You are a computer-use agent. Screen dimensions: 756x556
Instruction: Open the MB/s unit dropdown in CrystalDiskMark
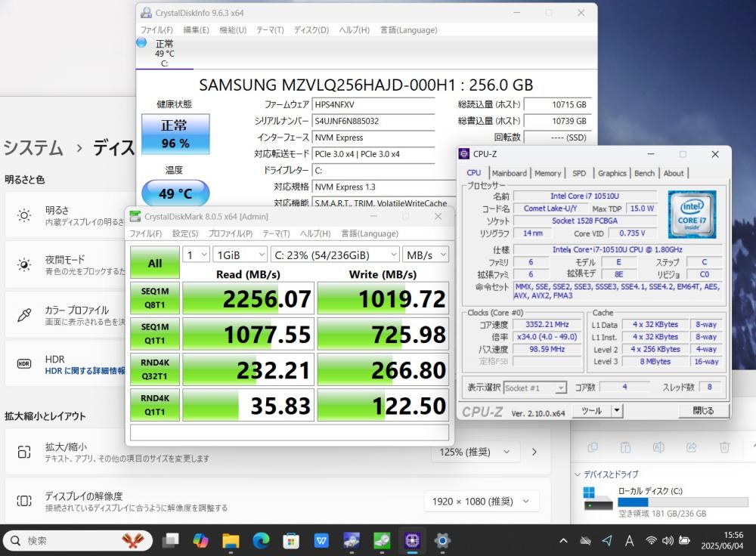(426, 255)
